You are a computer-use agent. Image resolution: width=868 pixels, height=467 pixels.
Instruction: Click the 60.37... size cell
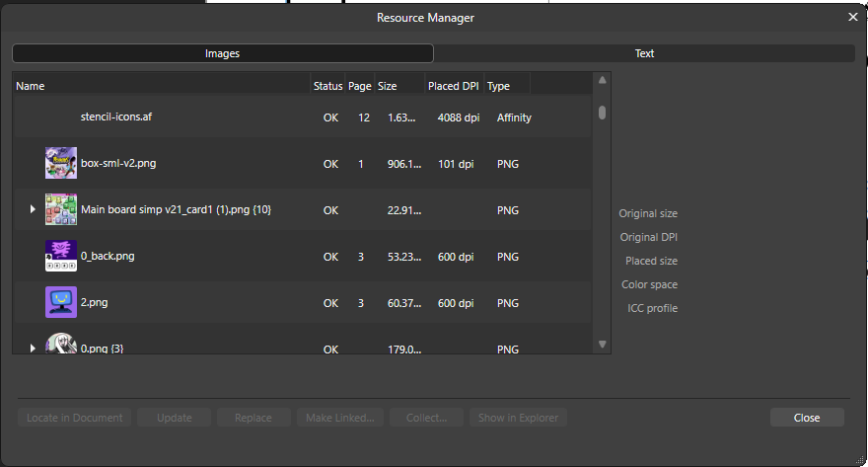404,303
